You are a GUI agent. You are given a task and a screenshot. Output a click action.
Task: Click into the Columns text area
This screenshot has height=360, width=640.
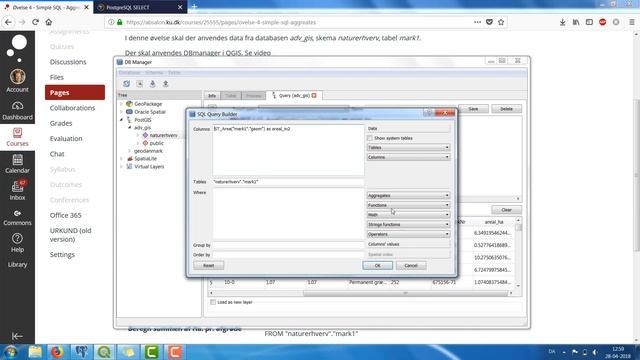(288, 150)
